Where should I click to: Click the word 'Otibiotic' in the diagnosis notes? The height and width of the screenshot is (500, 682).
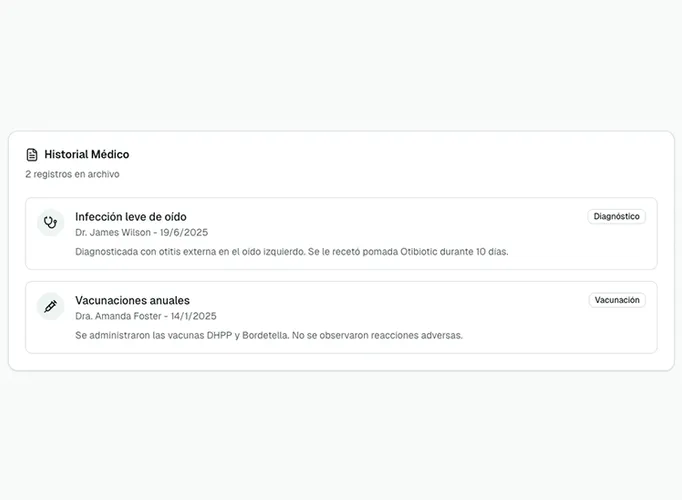pyautogui.click(x=421, y=252)
